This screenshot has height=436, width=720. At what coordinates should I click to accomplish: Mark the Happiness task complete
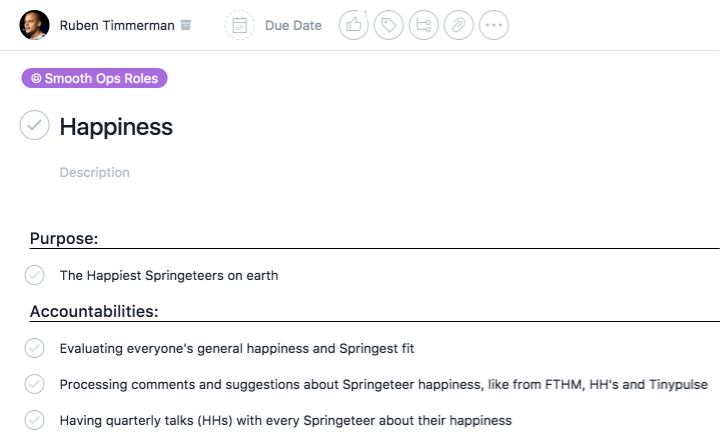coord(34,125)
